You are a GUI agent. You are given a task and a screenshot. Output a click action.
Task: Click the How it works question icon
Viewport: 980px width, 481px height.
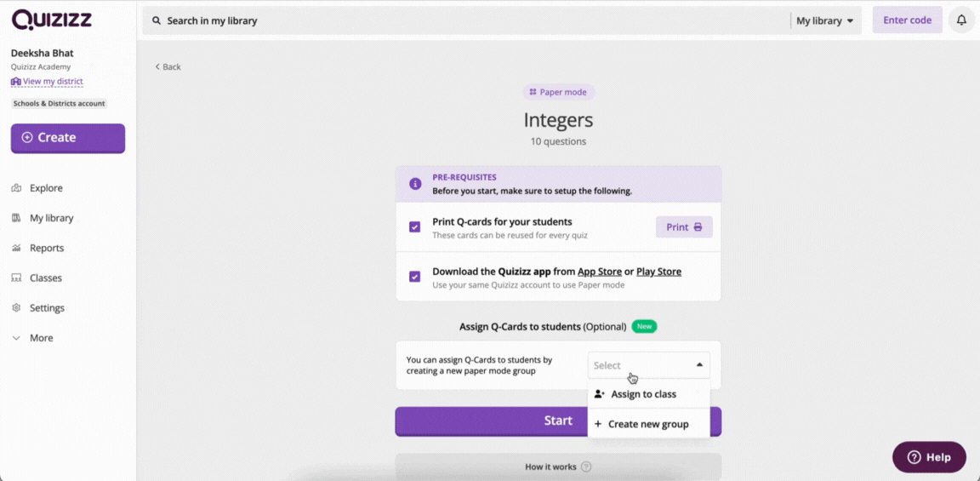click(x=585, y=467)
